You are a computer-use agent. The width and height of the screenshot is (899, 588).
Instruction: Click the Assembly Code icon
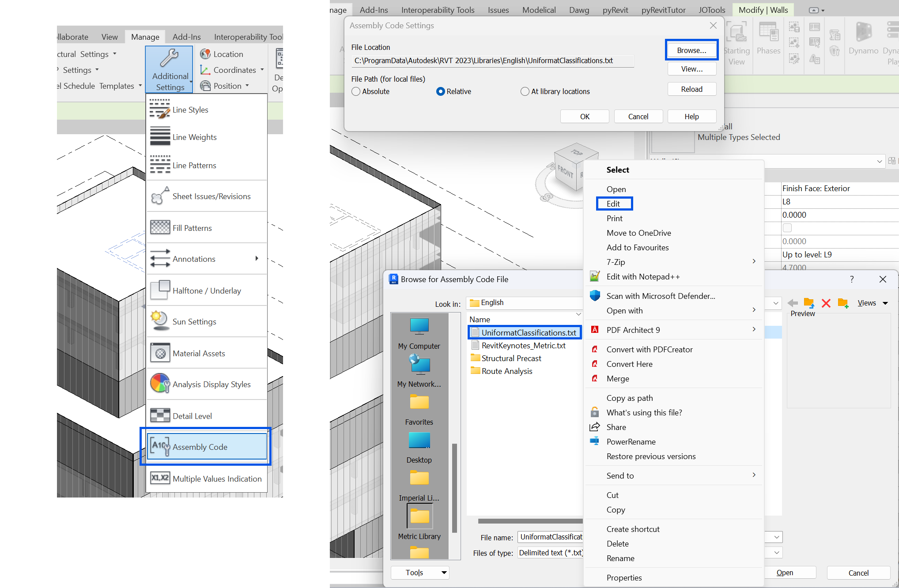click(159, 446)
